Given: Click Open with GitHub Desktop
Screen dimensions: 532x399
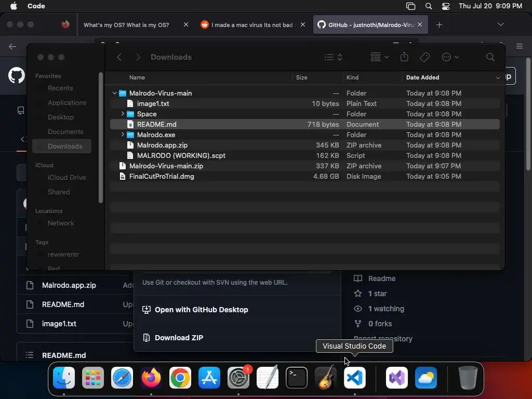Looking at the screenshot, I should pos(201,310).
